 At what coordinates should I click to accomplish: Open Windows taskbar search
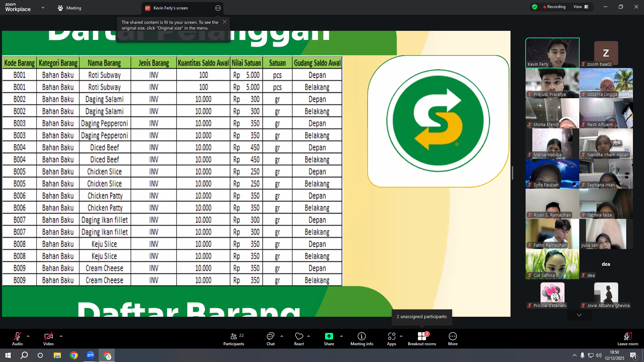[24, 355]
